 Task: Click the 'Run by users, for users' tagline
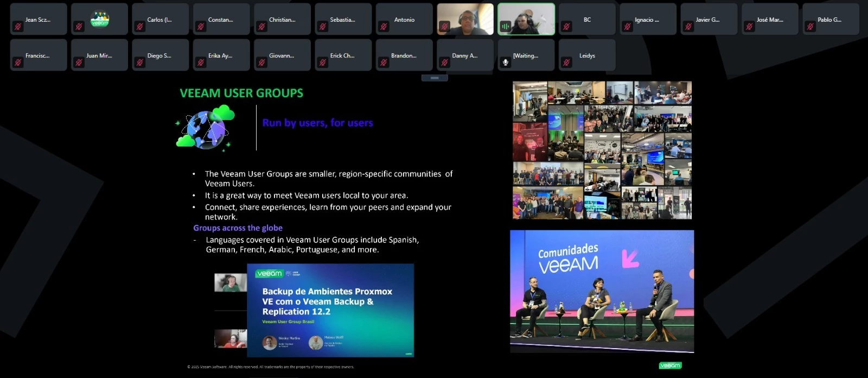pyautogui.click(x=317, y=123)
